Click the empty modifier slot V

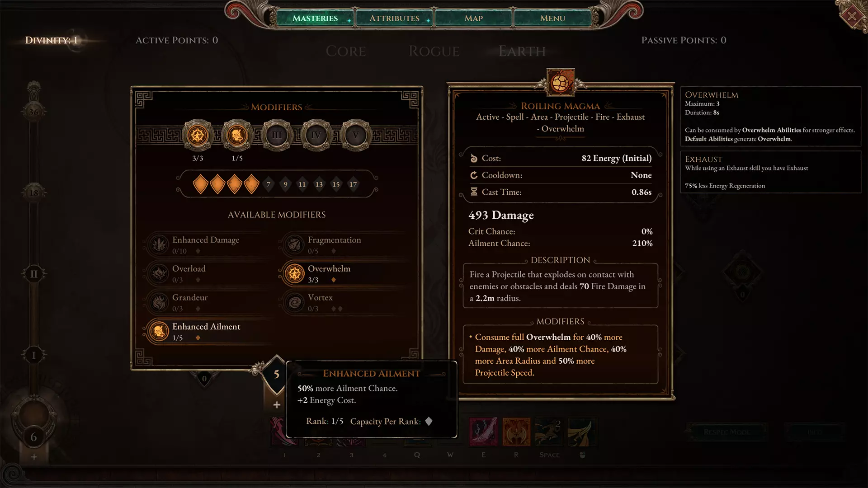tap(355, 135)
